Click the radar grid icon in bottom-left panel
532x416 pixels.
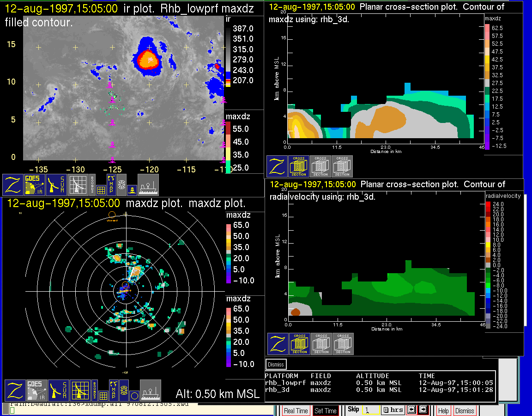[x=80, y=390]
